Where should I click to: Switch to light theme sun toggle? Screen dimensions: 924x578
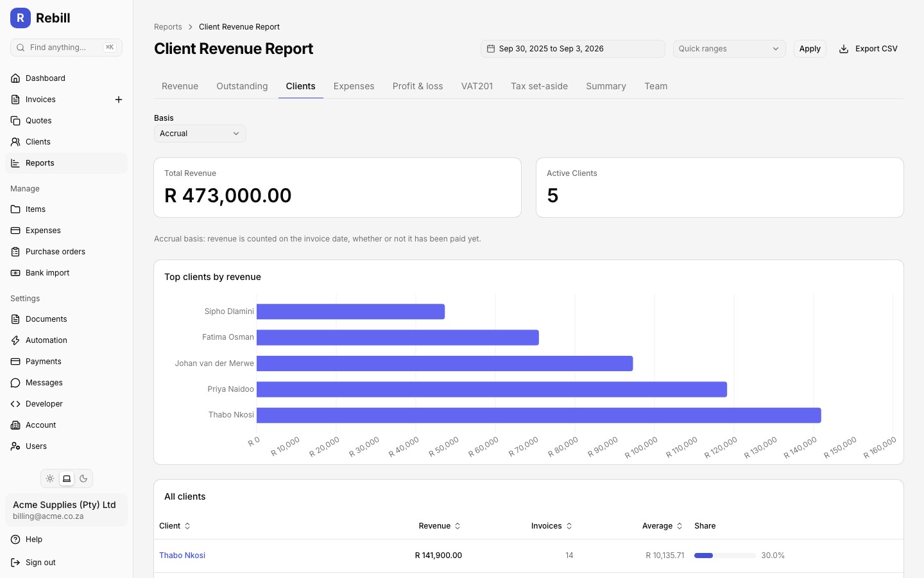tap(50, 478)
